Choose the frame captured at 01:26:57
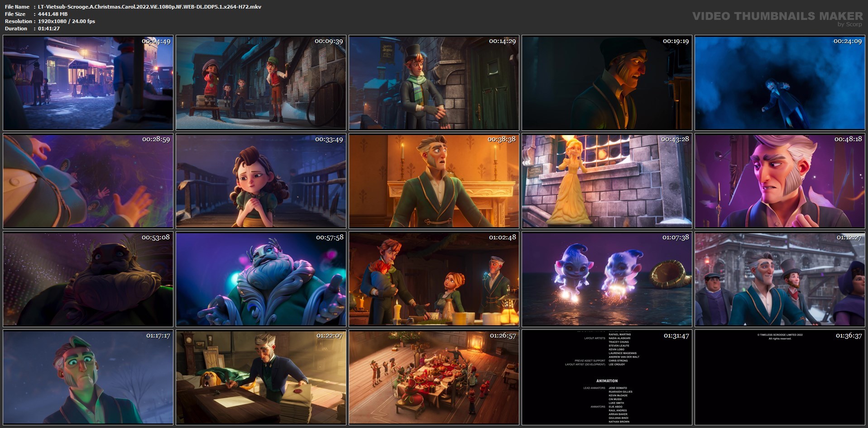The height and width of the screenshot is (428, 868). (x=434, y=377)
